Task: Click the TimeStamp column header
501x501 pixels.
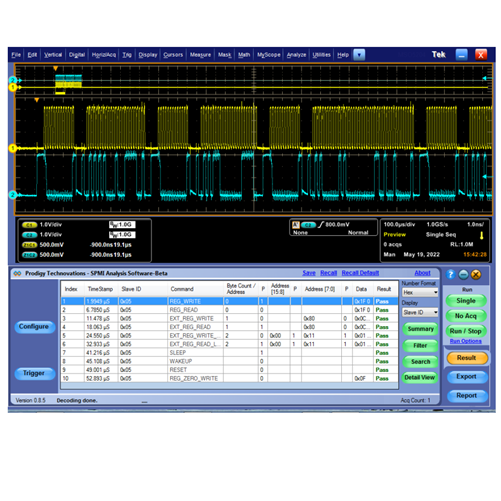Action: tap(101, 289)
